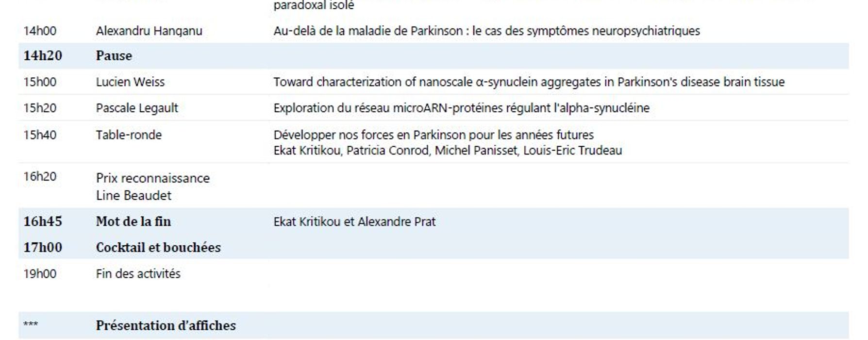Click the 19h00 time cell
868x340 pixels.
40,274
